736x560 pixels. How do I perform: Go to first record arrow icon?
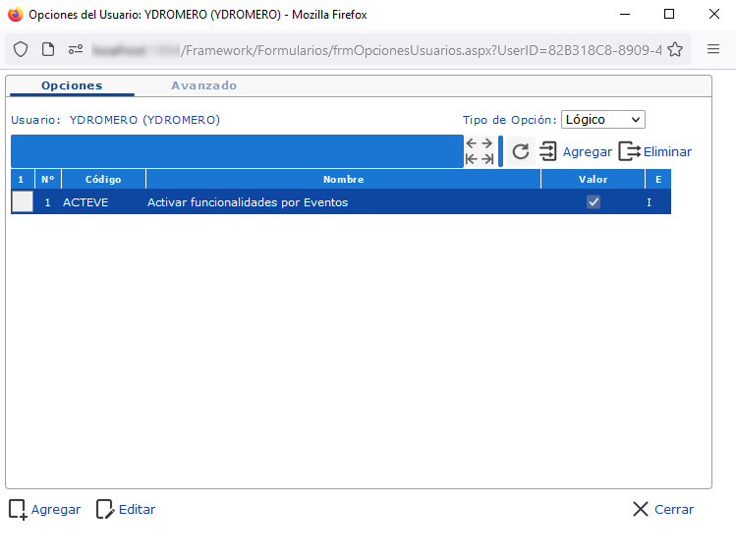pos(472,159)
